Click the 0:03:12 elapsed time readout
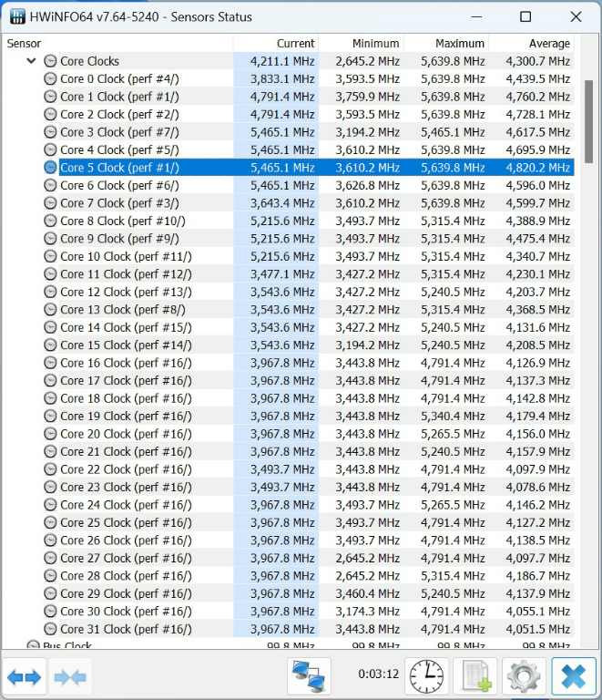This screenshot has height=700, width=602. click(378, 674)
